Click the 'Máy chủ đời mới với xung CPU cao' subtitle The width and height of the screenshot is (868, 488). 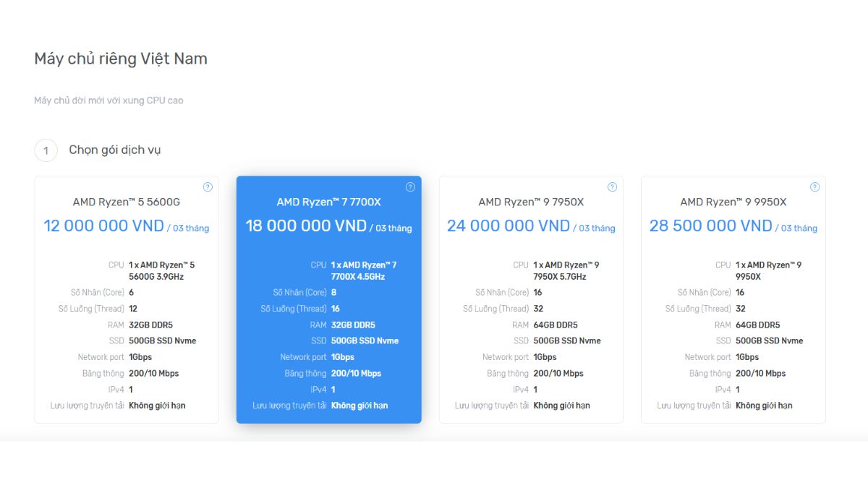click(109, 100)
